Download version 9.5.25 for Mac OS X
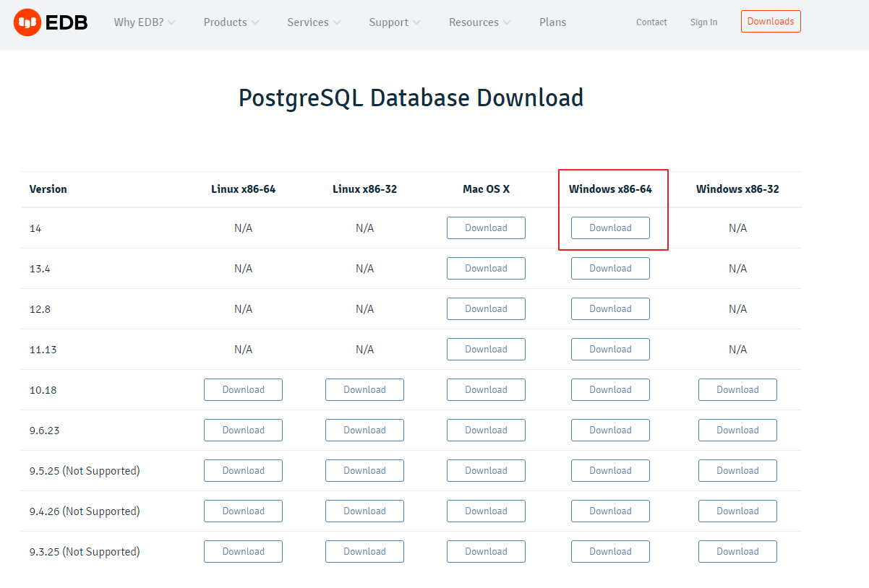The image size is (869, 588). click(486, 470)
